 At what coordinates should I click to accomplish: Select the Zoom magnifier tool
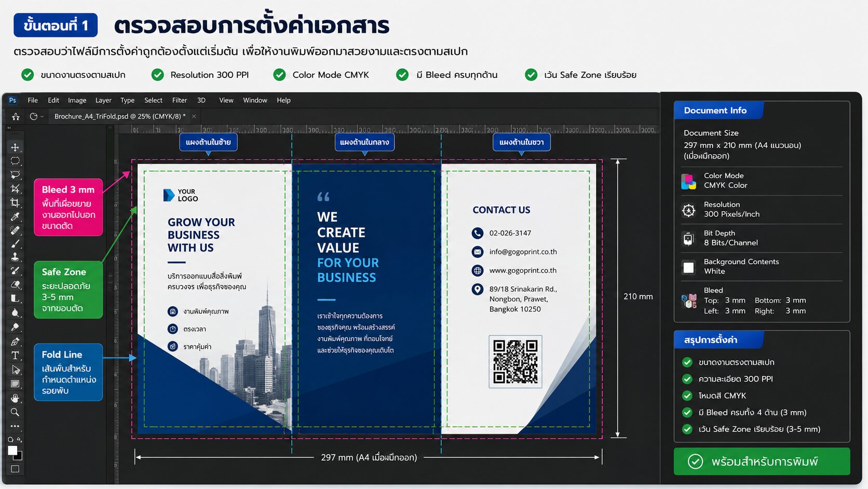pyautogui.click(x=15, y=412)
